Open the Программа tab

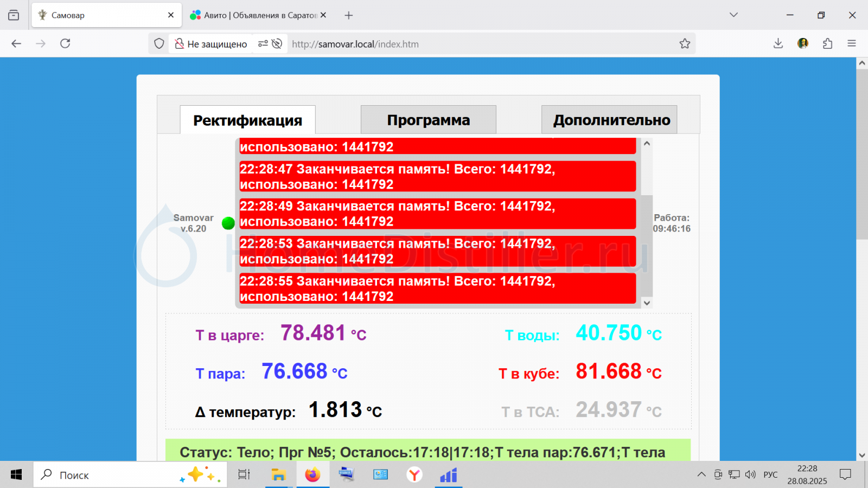pos(428,120)
